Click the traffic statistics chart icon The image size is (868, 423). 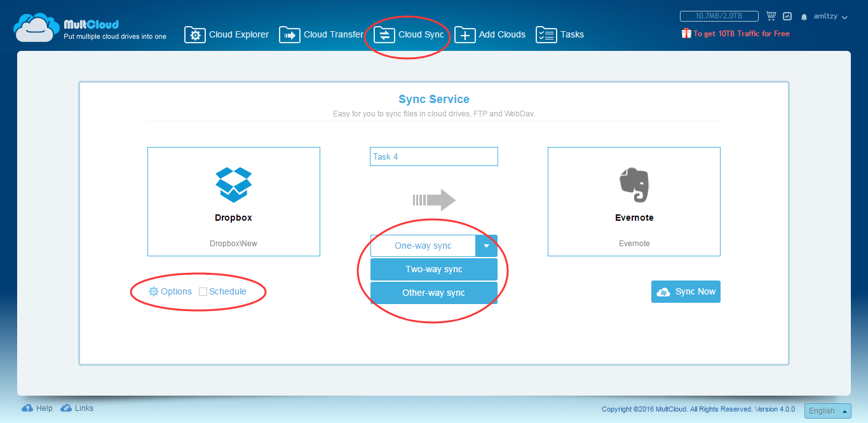click(x=787, y=17)
